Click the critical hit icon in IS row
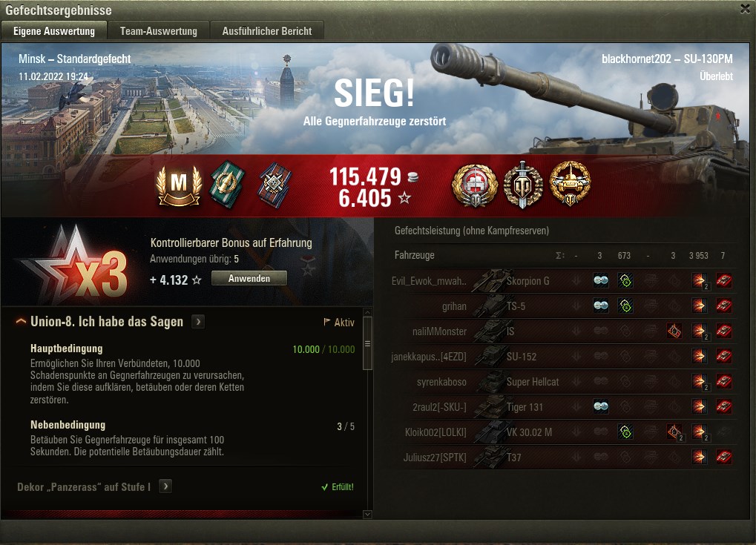This screenshot has height=545, width=756. coord(674,331)
